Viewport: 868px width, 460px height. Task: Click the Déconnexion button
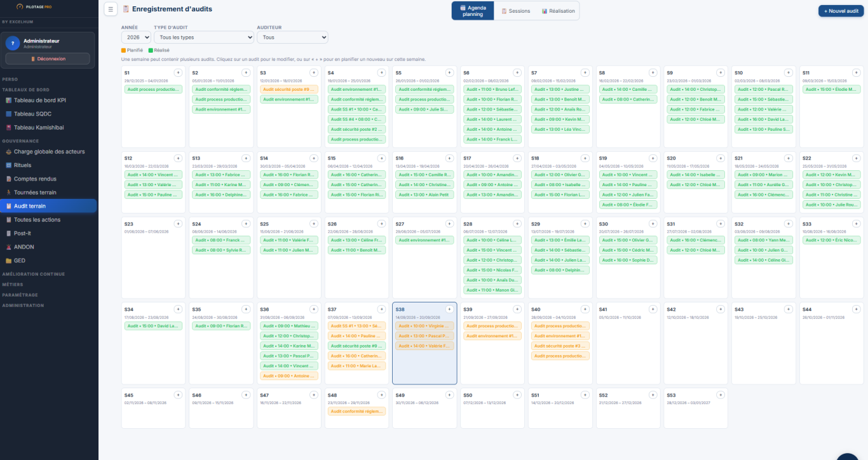click(x=48, y=58)
